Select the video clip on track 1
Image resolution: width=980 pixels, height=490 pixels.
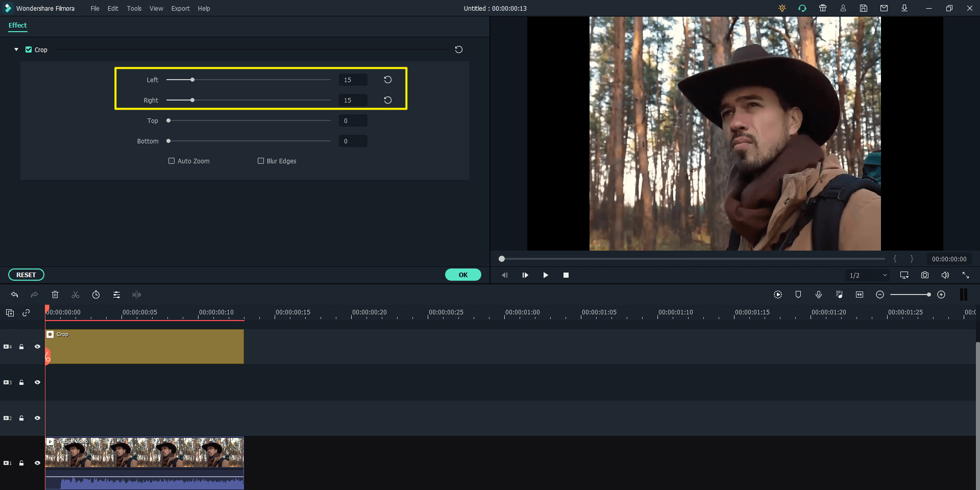[145, 463]
